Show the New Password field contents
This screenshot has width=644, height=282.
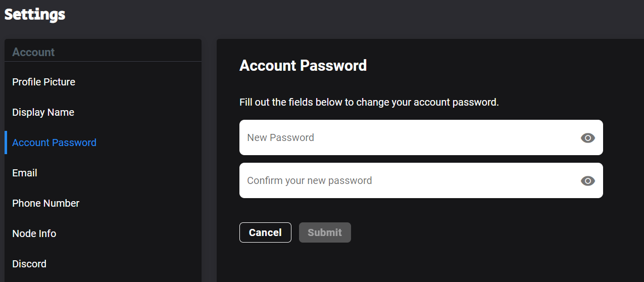(587, 138)
